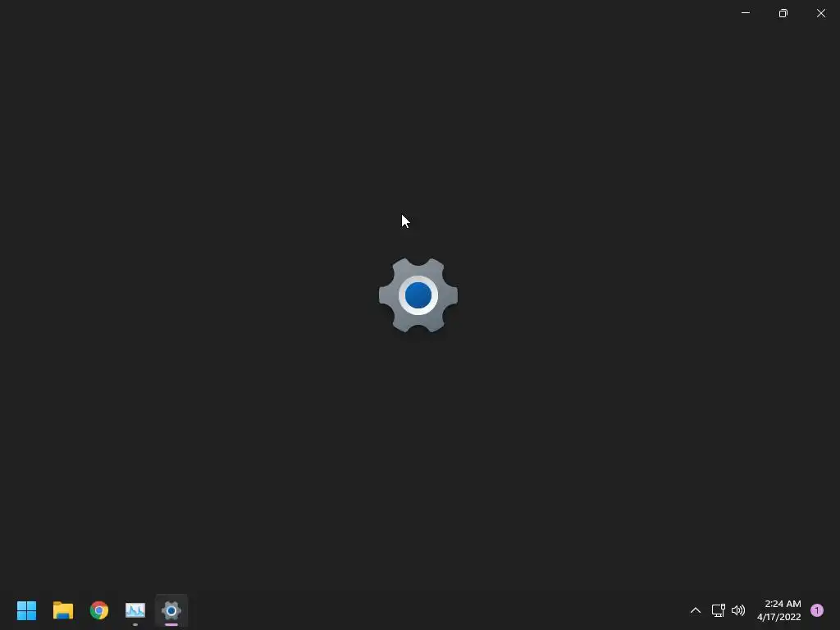The width and height of the screenshot is (840, 630).
Task: Open the network status tray icon
Action: pos(718,610)
